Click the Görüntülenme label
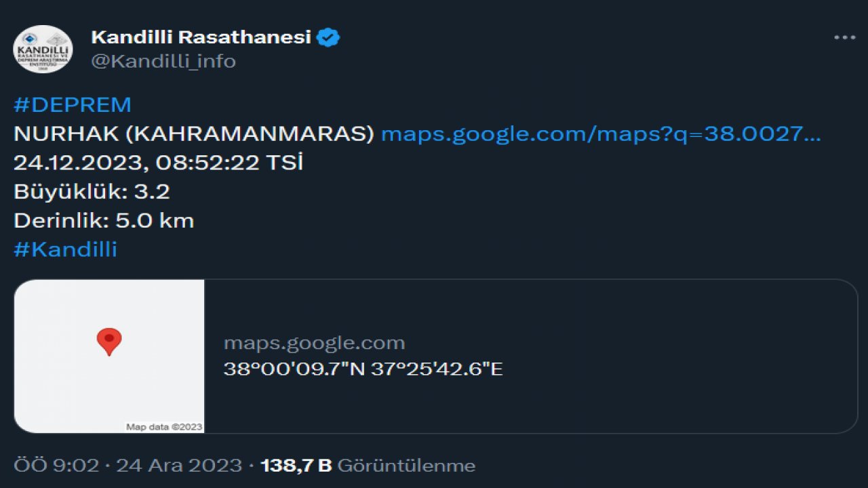The image size is (868, 488). point(408,465)
